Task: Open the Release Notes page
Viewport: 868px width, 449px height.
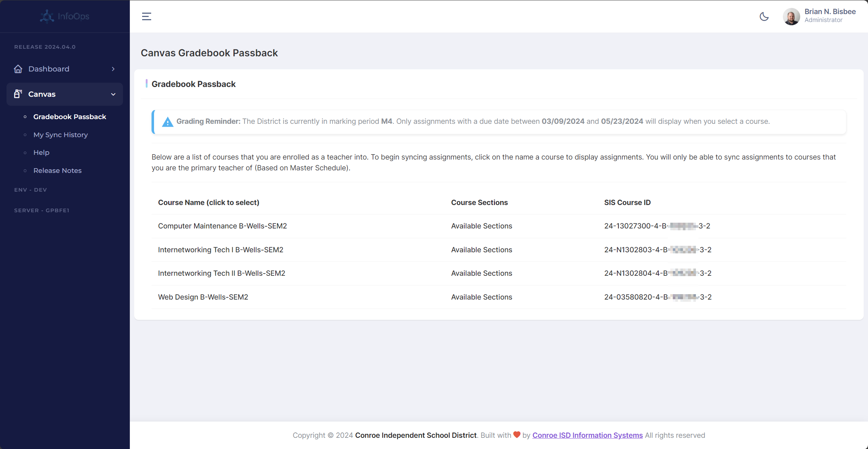Action: coord(57,170)
